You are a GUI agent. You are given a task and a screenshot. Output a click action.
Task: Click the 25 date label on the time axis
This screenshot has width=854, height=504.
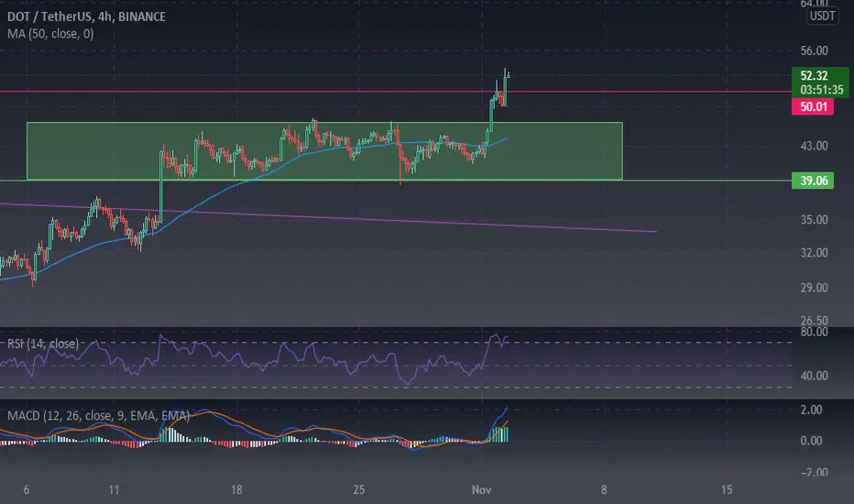(358, 490)
